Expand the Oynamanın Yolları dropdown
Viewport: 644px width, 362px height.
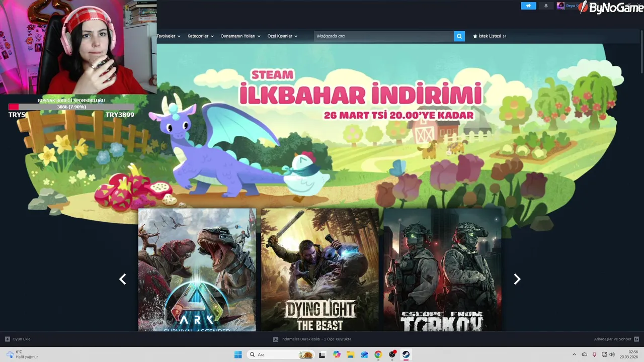pyautogui.click(x=240, y=36)
